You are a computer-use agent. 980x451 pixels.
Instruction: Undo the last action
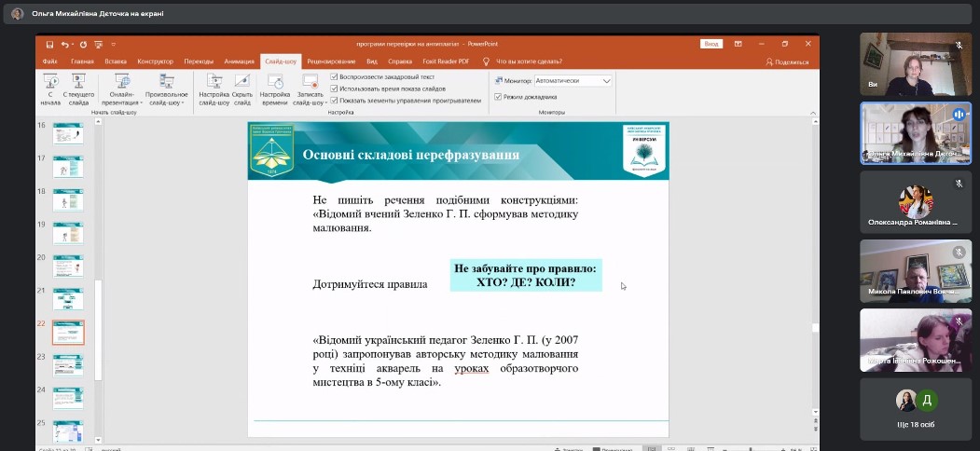64,45
